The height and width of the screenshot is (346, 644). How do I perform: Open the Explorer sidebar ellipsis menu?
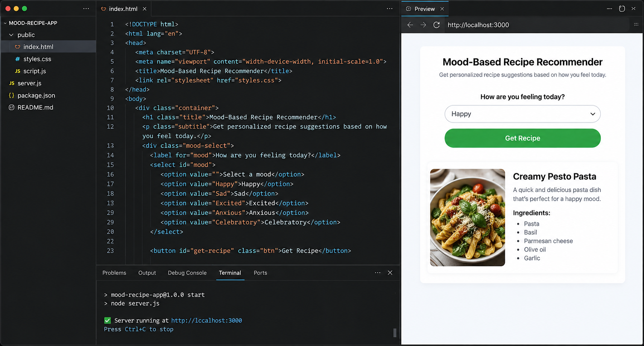pyautogui.click(x=86, y=9)
